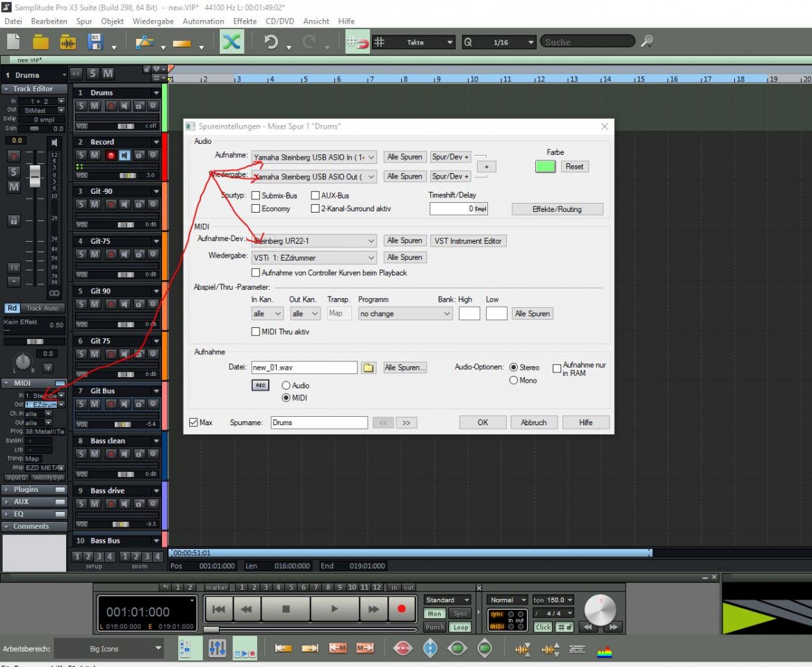Load audio file with the waveform folder icon
The image size is (812, 667).
68,42
